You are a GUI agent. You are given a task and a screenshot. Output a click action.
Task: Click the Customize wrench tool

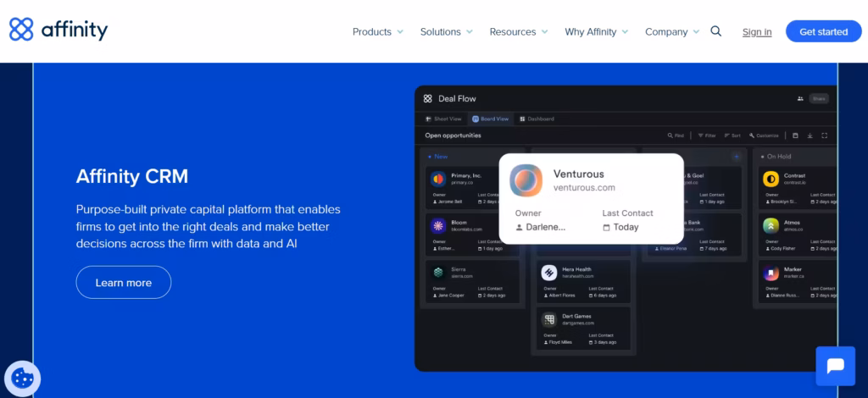[764, 135]
